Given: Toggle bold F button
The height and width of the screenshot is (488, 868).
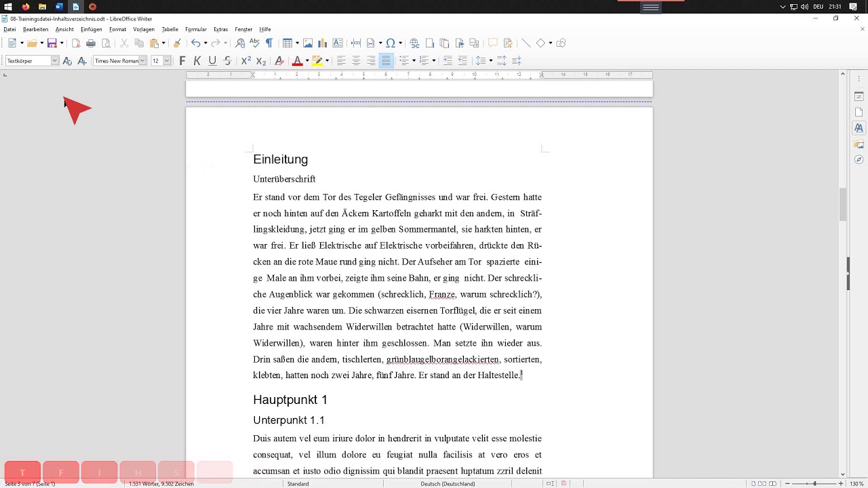Looking at the screenshot, I should 182,61.
